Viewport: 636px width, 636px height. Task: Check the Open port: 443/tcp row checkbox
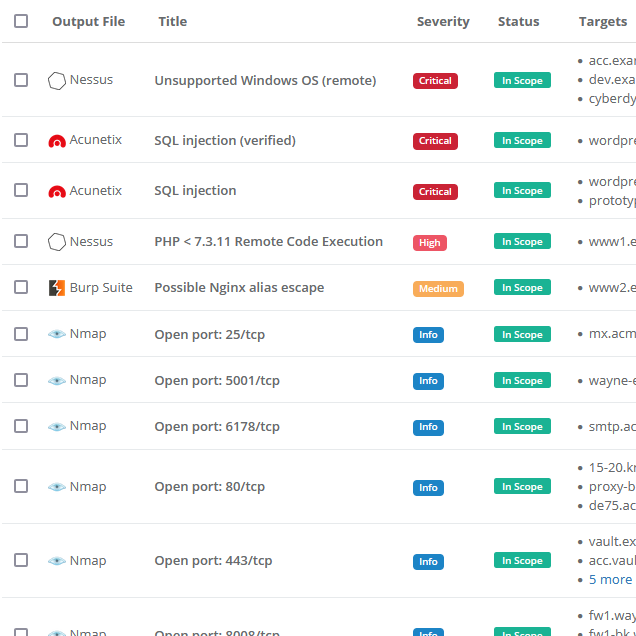[21, 560]
